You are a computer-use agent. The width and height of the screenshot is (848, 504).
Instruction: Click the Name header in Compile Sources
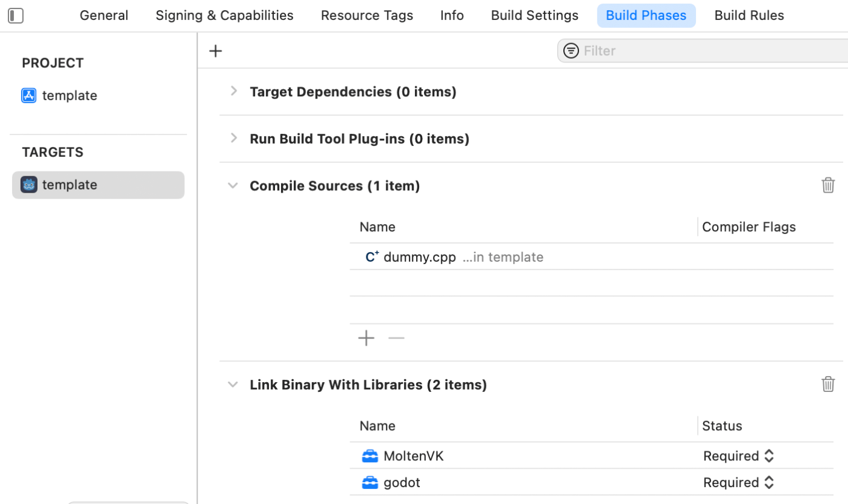(377, 227)
